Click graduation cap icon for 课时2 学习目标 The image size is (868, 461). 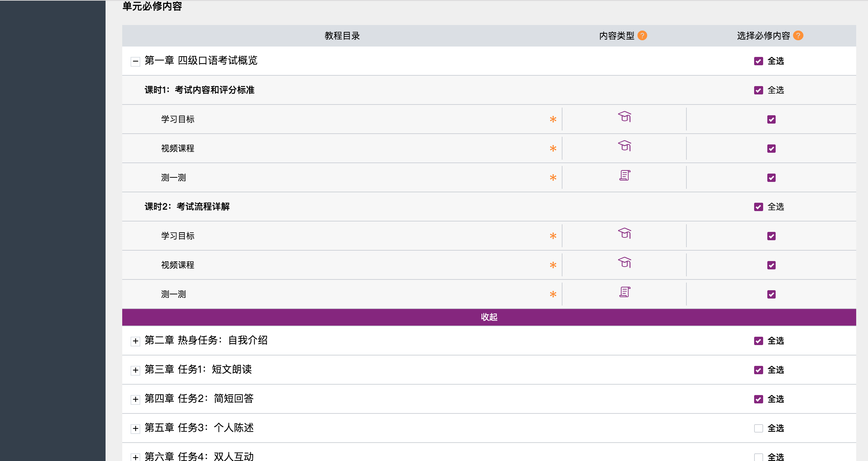point(624,233)
